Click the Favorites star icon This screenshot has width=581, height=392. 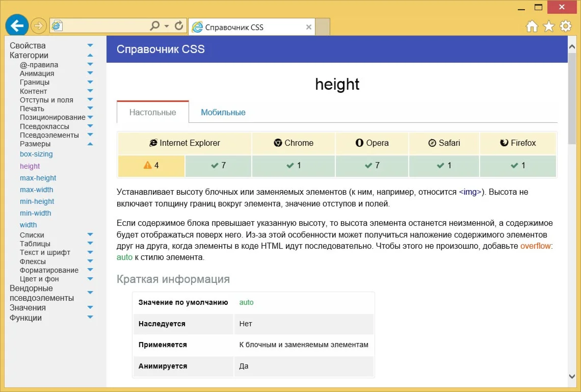click(548, 26)
